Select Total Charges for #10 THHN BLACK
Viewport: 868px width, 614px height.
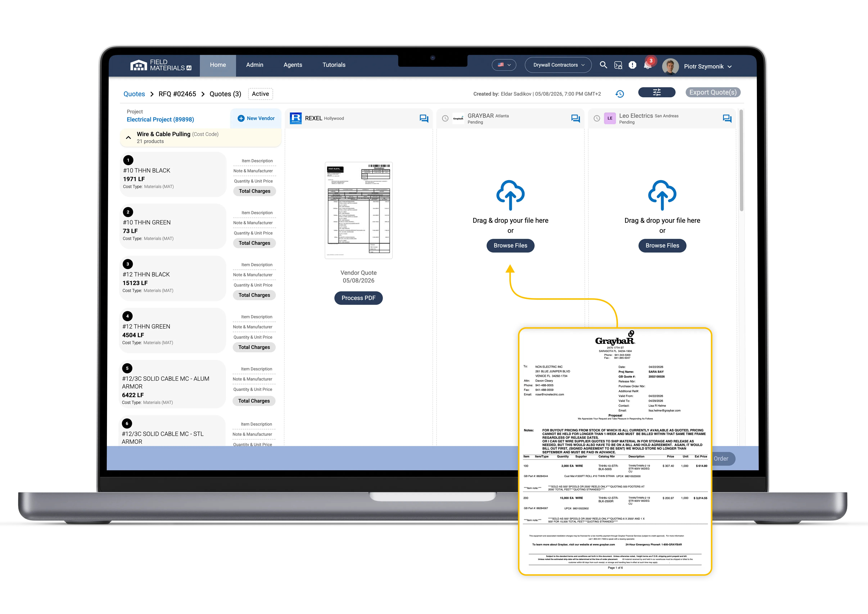tap(255, 191)
